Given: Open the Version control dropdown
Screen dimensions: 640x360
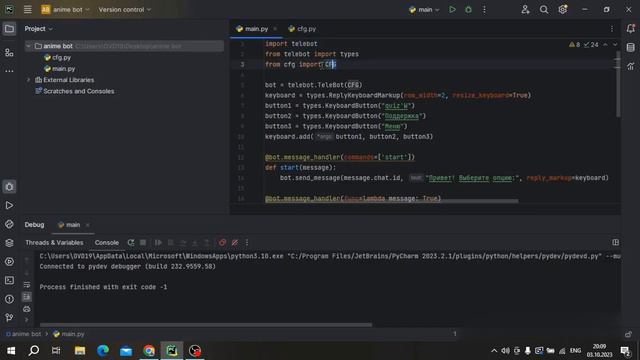Looking at the screenshot, I should coord(124,9).
